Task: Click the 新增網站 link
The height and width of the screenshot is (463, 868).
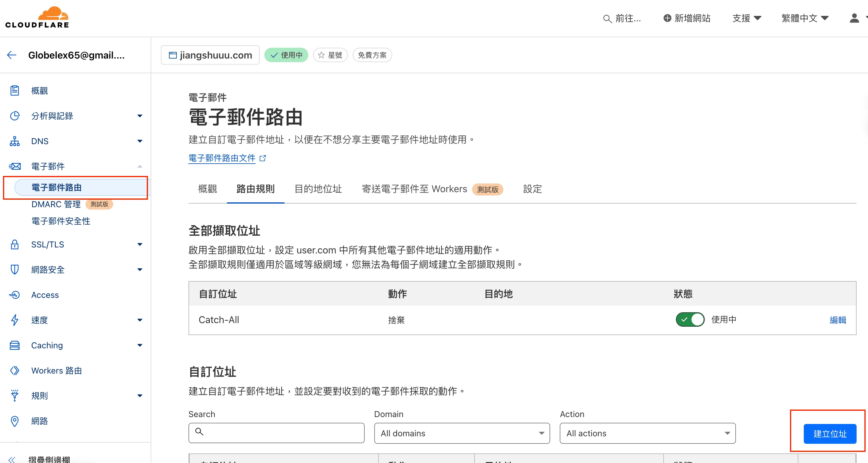Action: pos(687,18)
